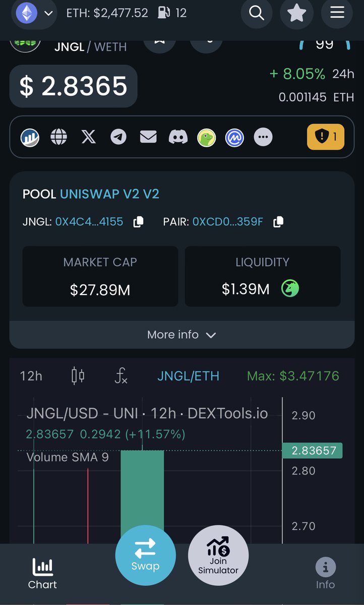Image resolution: width=364 pixels, height=605 pixels.
Task: Open the CoinMarketCap listing icon
Action: 234,137
